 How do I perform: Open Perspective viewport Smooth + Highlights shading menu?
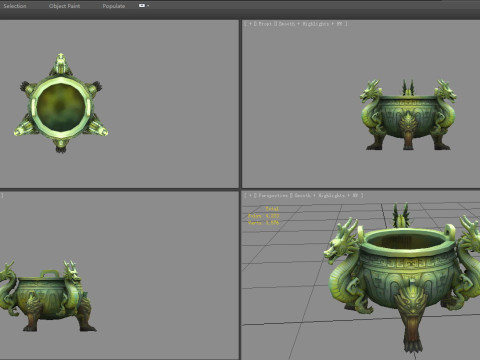point(326,196)
